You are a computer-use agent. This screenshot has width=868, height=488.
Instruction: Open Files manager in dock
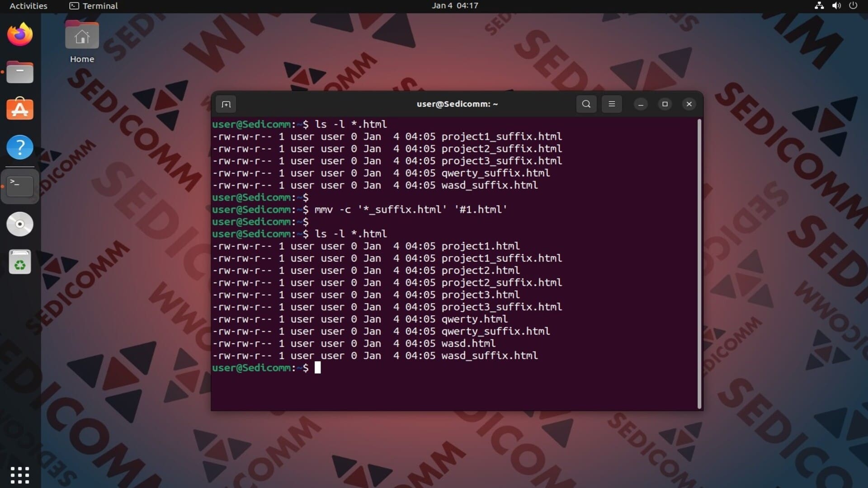point(20,72)
